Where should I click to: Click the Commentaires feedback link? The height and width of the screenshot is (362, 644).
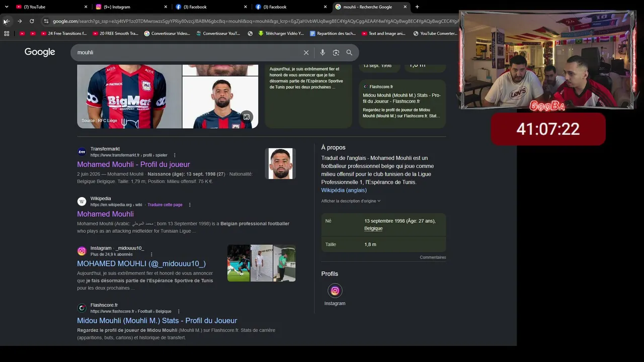pos(433,257)
